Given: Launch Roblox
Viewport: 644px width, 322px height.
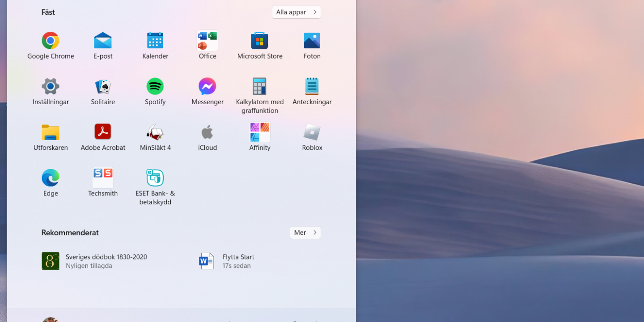Looking at the screenshot, I should coord(312,137).
